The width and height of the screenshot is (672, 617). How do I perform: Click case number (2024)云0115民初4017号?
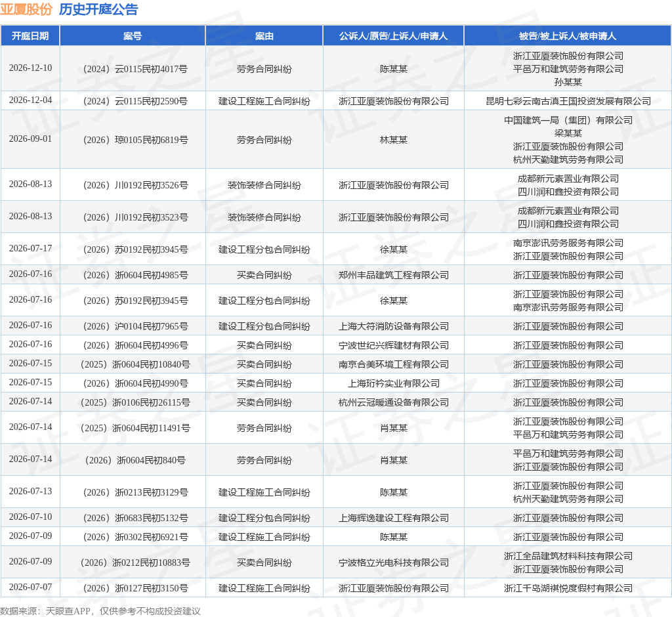pos(135,69)
